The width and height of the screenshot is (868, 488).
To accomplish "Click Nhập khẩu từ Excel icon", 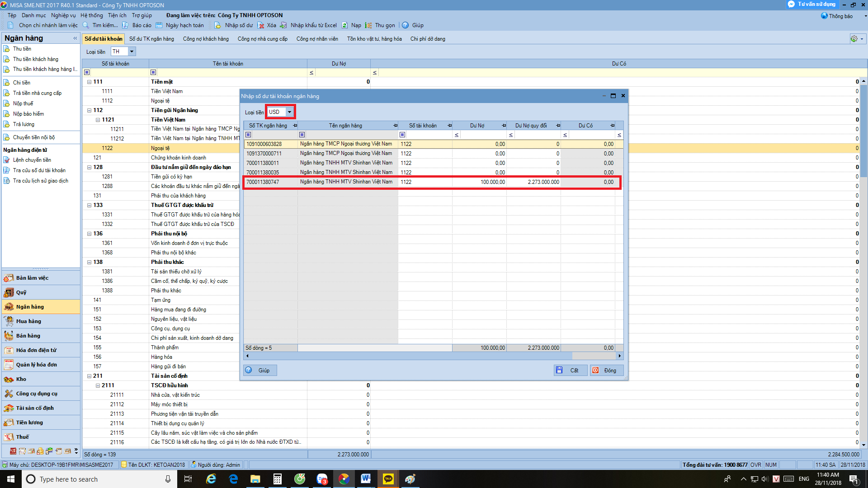I will point(283,25).
